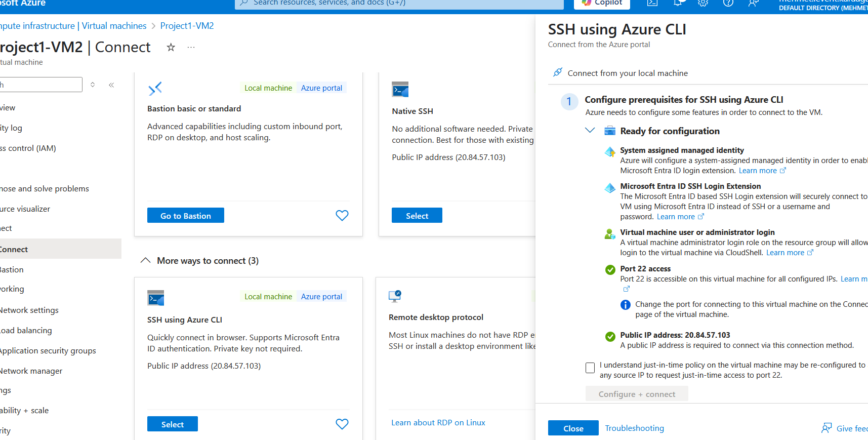868x440 pixels.
Task: Click the Ready for configuration toolbox icon
Action: [x=610, y=131]
